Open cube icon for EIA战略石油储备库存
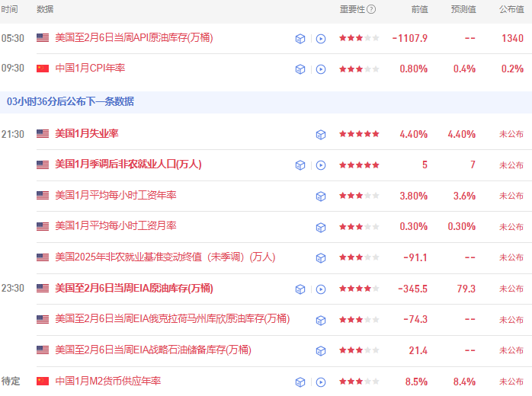 [321, 350]
